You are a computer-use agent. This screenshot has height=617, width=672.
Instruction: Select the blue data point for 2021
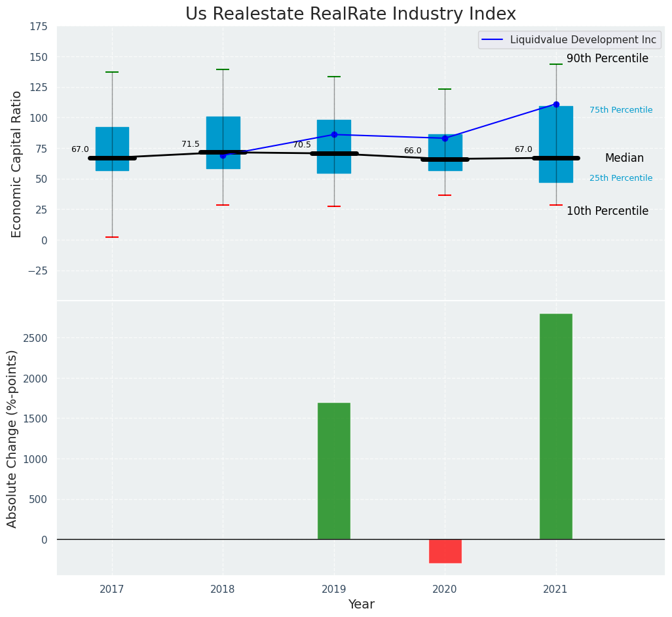(x=556, y=104)
